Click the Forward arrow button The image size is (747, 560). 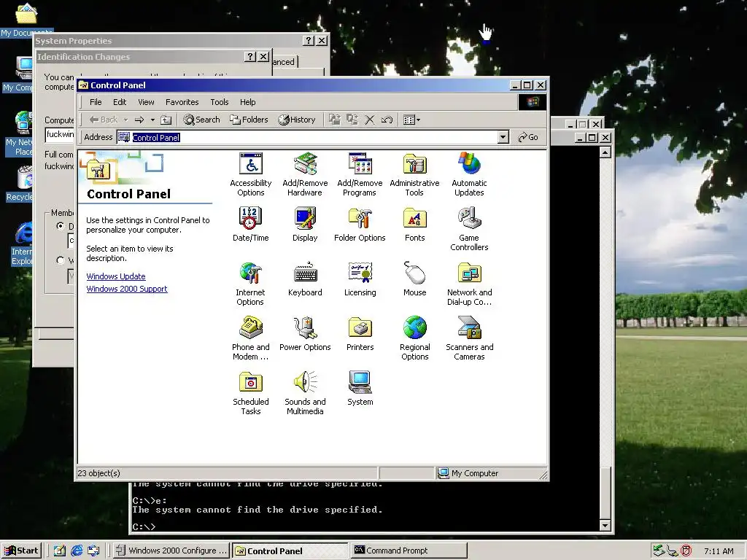coord(139,120)
